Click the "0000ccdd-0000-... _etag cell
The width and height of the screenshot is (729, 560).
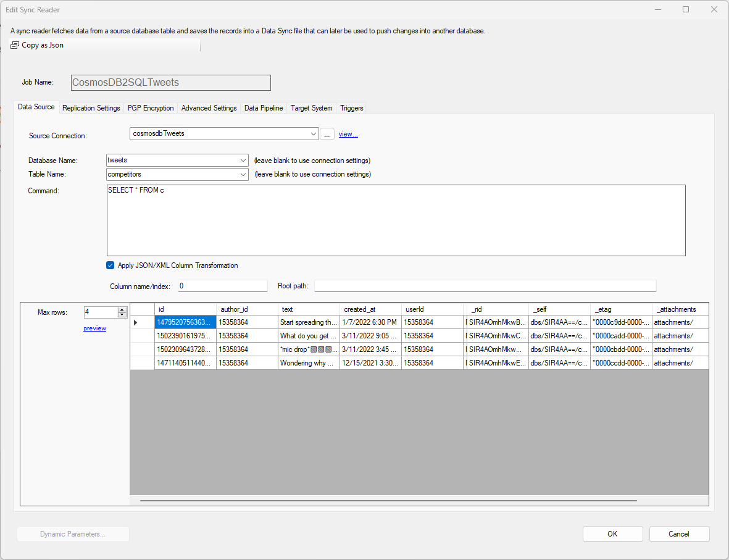(622, 363)
